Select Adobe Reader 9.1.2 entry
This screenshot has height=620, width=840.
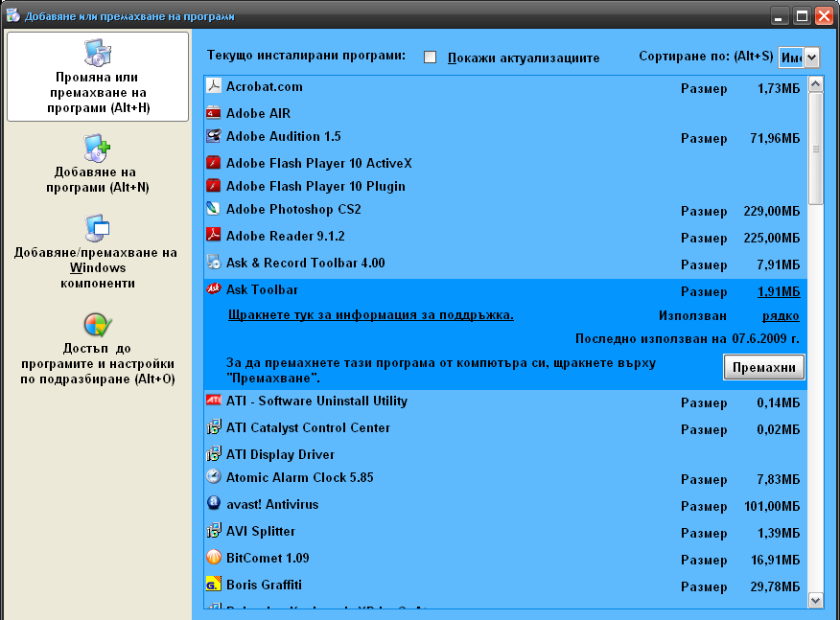click(x=505, y=236)
